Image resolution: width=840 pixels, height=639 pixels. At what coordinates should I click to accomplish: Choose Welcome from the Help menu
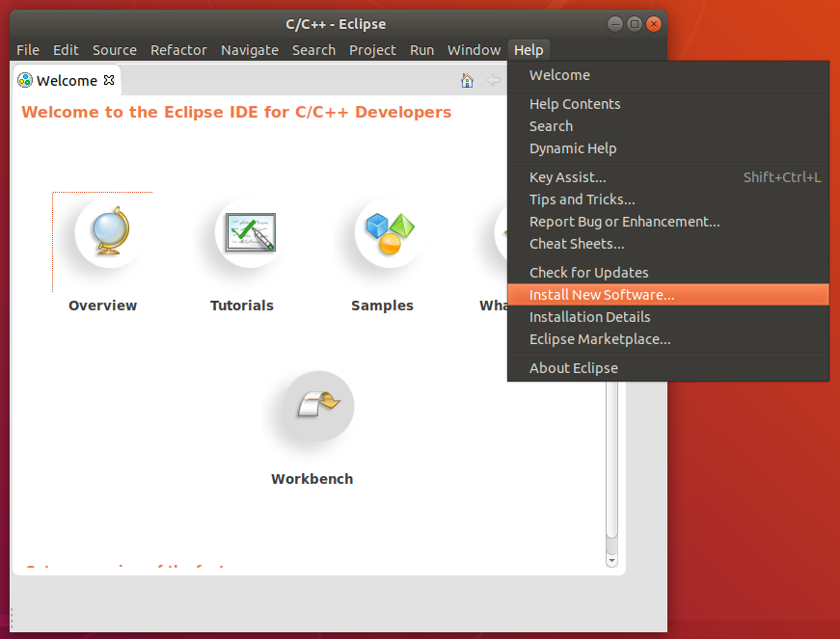coord(668,75)
